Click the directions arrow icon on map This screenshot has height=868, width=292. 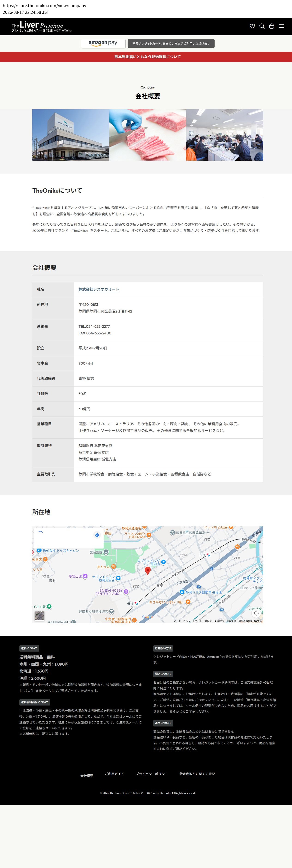tap(97, 535)
